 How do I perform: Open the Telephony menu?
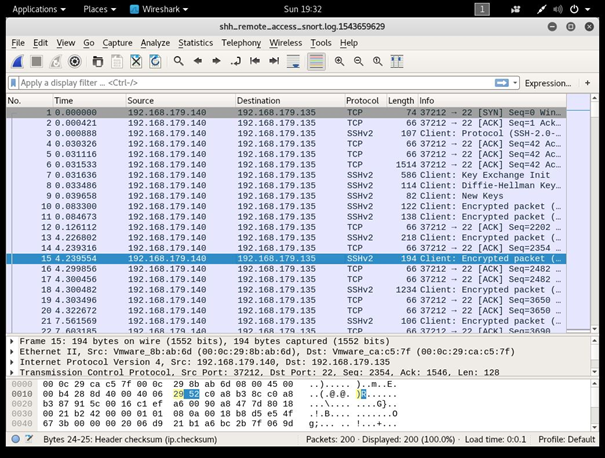tap(241, 43)
